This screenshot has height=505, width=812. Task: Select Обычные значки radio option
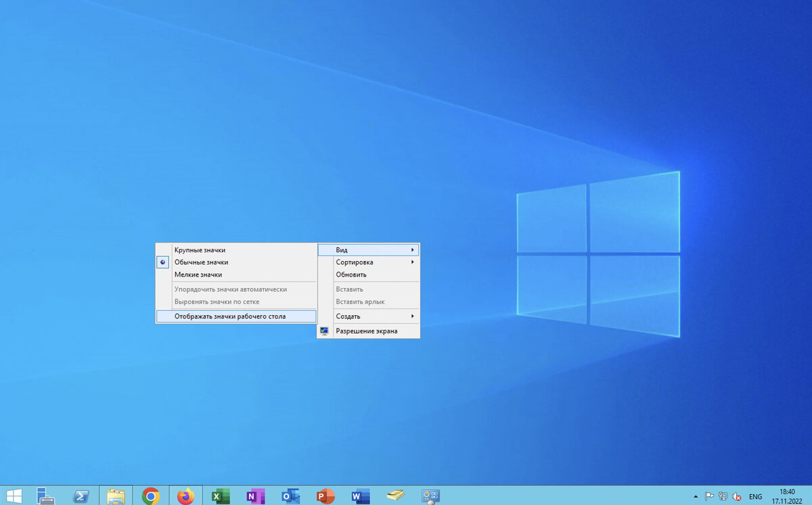[x=236, y=262]
